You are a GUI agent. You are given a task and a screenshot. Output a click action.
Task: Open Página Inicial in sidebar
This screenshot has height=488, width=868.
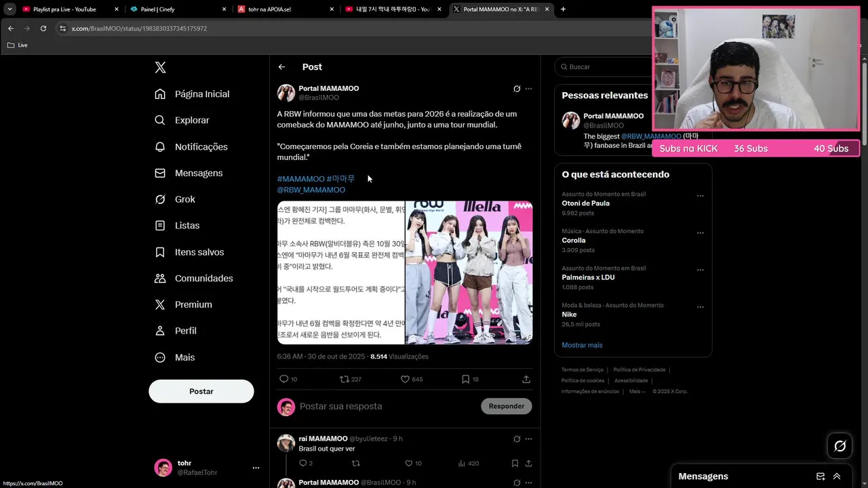pyautogui.click(x=193, y=94)
